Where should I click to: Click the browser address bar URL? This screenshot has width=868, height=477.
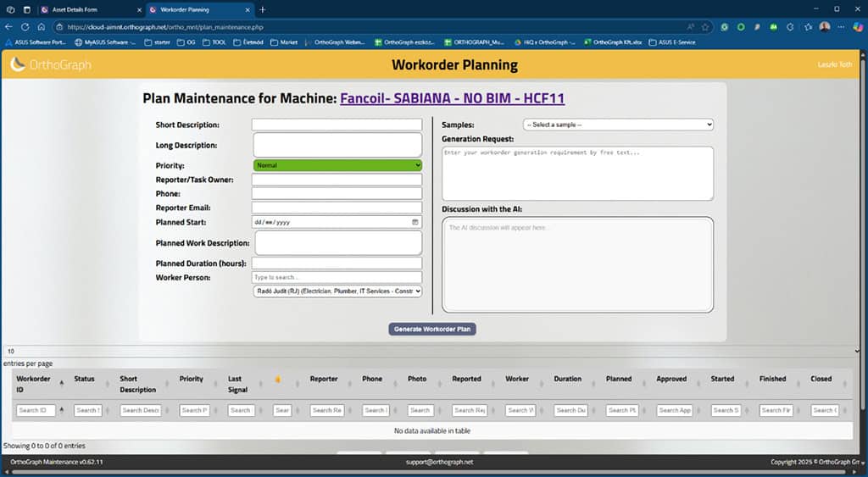click(x=165, y=26)
